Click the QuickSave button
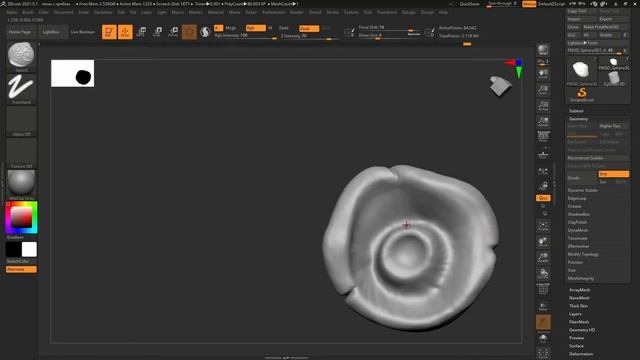This screenshot has width=640, height=360. (x=469, y=4)
